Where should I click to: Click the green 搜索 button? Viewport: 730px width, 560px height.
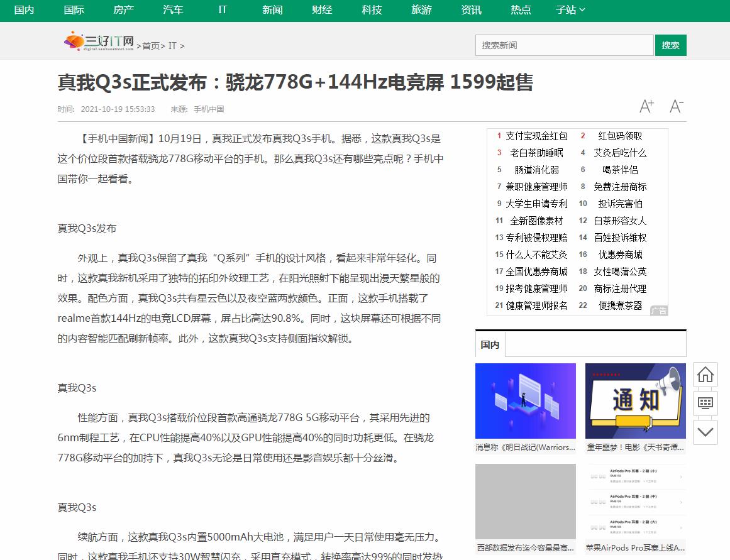pyautogui.click(x=670, y=45)
